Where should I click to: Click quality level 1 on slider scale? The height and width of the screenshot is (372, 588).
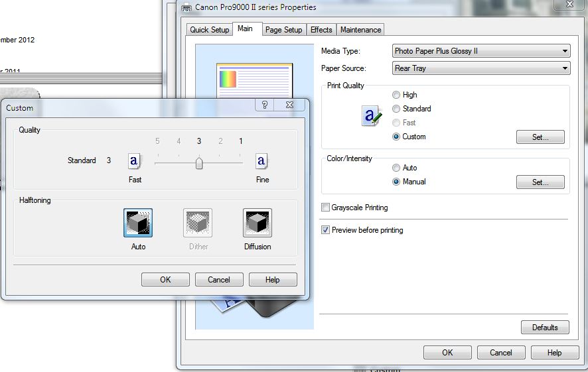pos(241,141)
